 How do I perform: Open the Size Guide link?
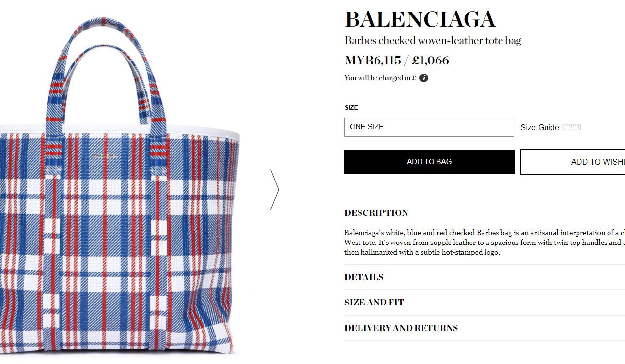540,128
